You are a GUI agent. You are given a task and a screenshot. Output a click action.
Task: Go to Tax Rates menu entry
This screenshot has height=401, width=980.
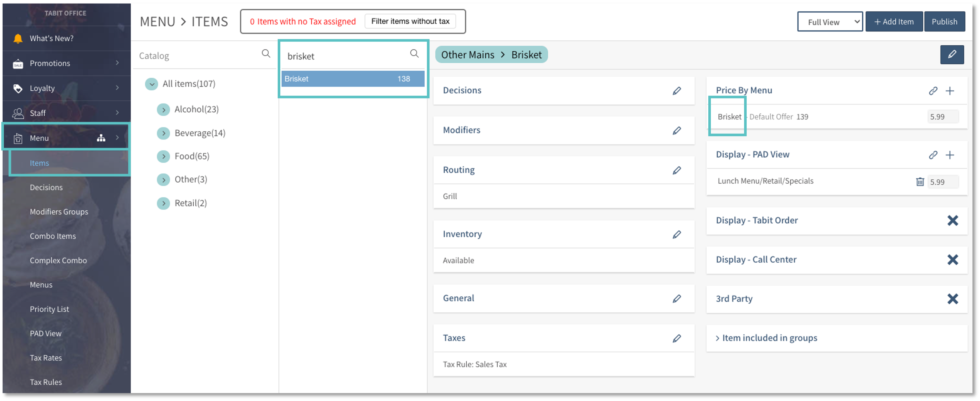tap(46, 358)
